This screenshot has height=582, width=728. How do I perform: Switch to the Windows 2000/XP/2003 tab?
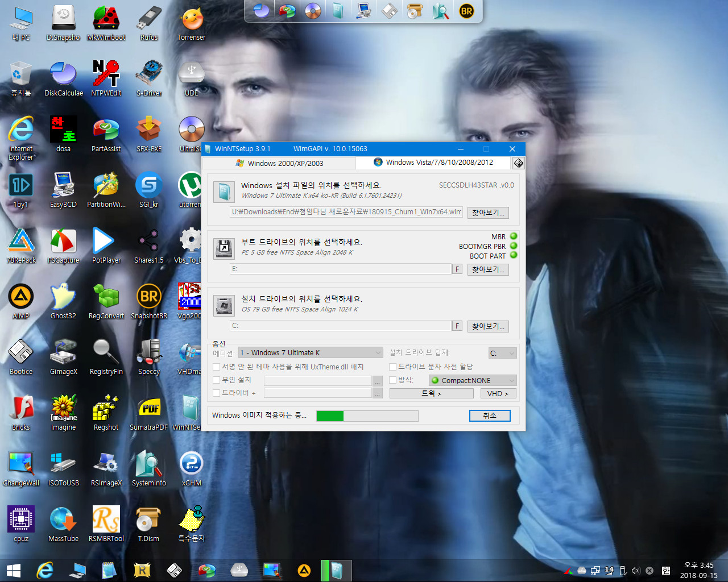pyautogui.click(x=279, y=163)
